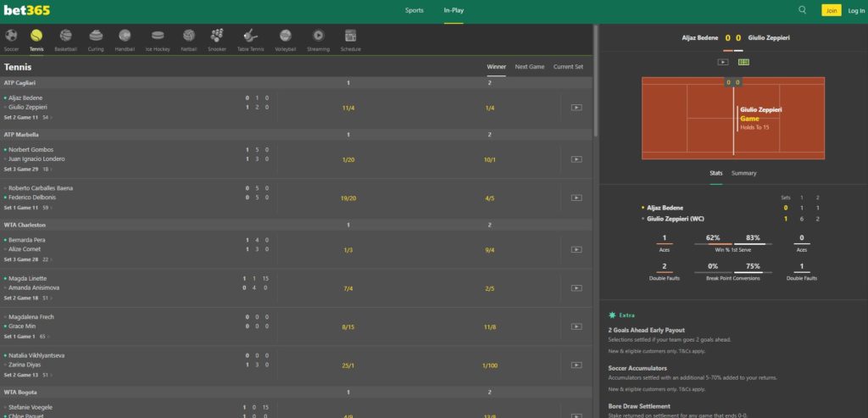
Task: Expand markets for Delbonis match, Set 1 Game 11
Action: click(x=47, y=208)
